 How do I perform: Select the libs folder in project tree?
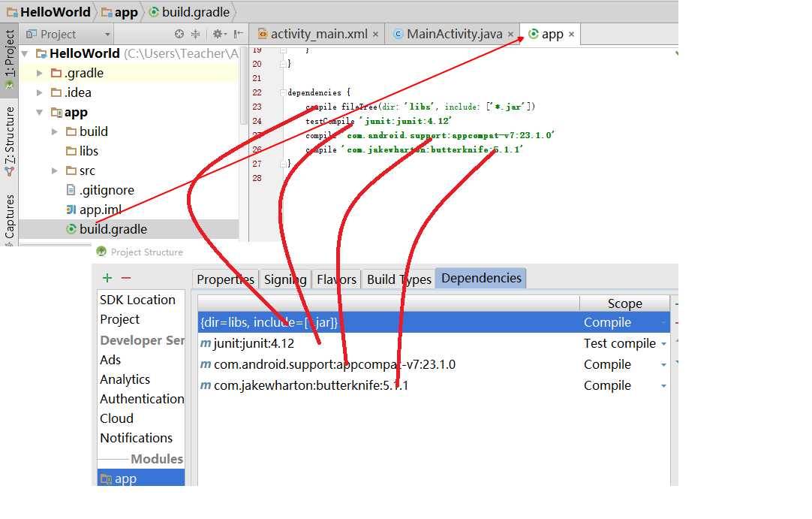82,151
